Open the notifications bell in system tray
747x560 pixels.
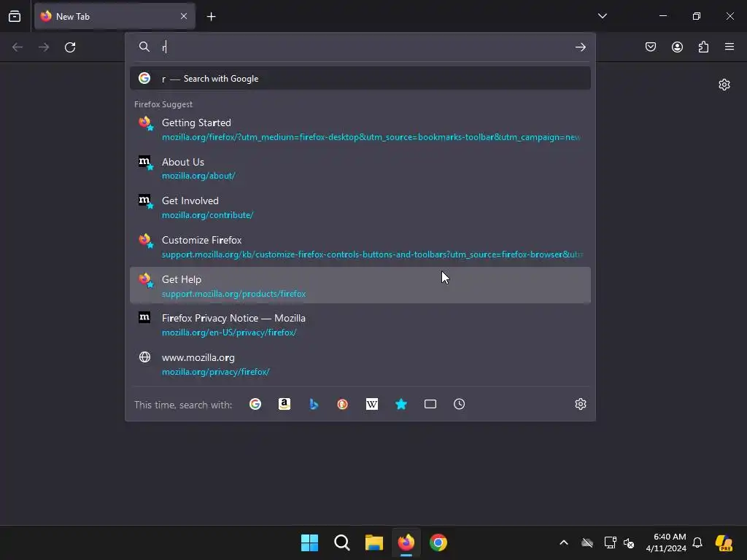point(697,542)
